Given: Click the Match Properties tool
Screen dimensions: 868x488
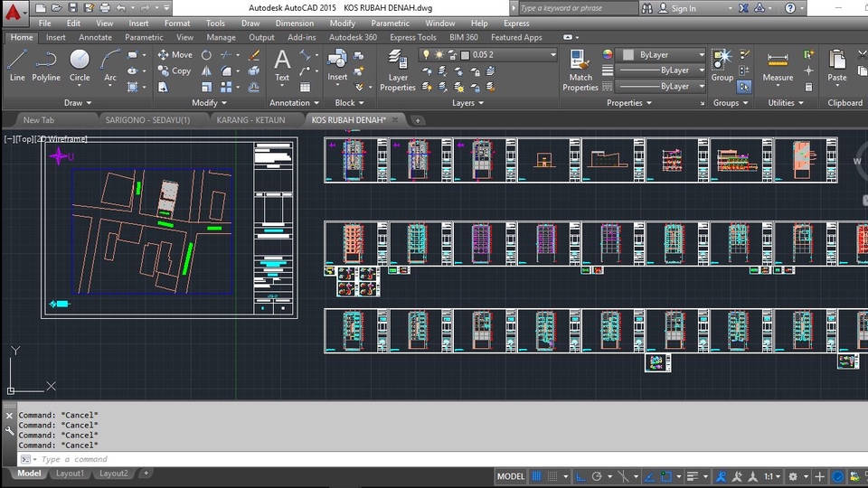Looking at the screenshot, I should tap(580, 70).
